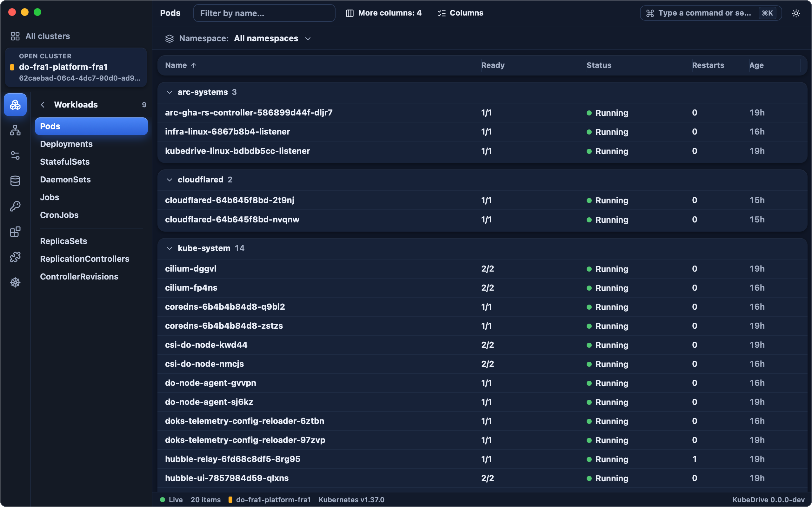Collapse the arc-systems namespace group
This screenshot has height=507, width=812.
pyautogui.click(x=170, y=92)
